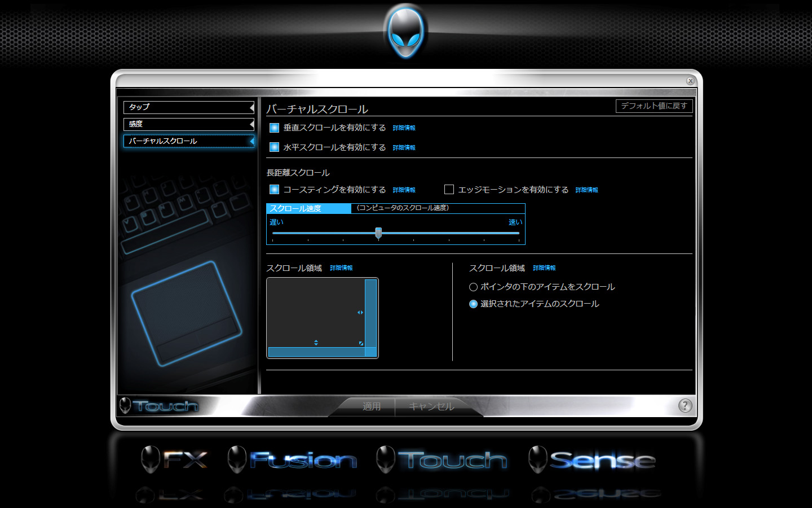Click the scroll speed slider handle

click(378, 233)
